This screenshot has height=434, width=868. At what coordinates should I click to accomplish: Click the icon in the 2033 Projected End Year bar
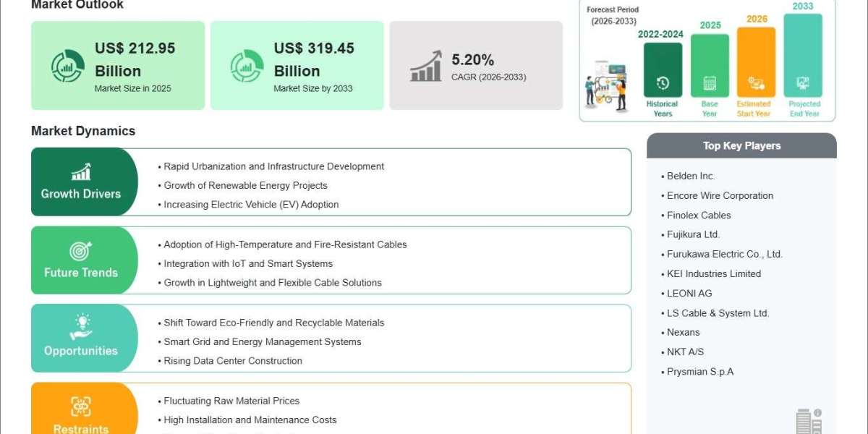tap(803, 83)
